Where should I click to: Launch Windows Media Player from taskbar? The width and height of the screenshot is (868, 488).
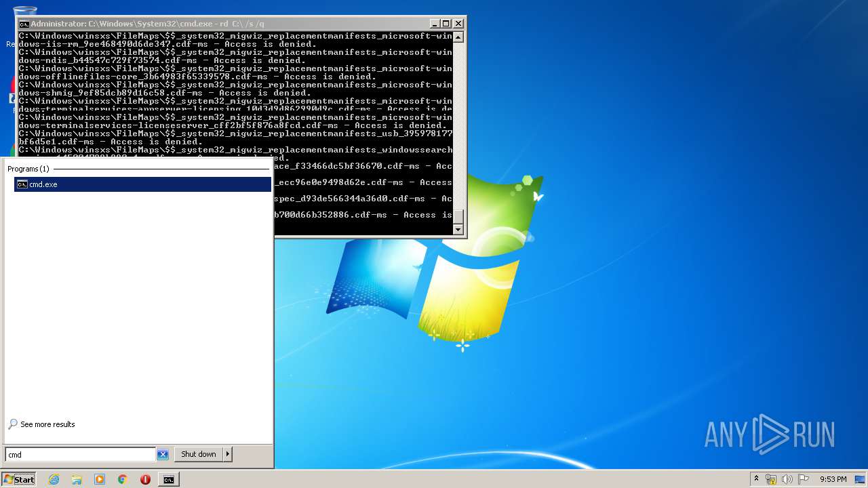(100, 479)
